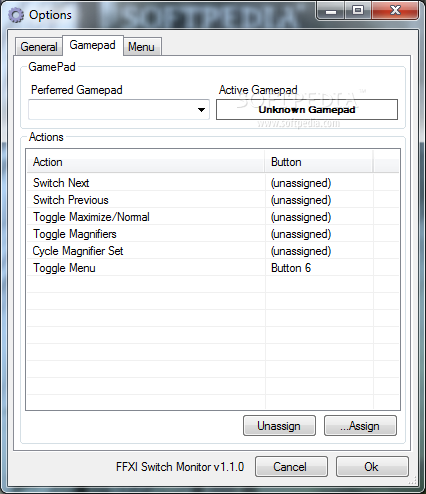Select the Toggle Maximize/Normal row

(x=213, y=217)
